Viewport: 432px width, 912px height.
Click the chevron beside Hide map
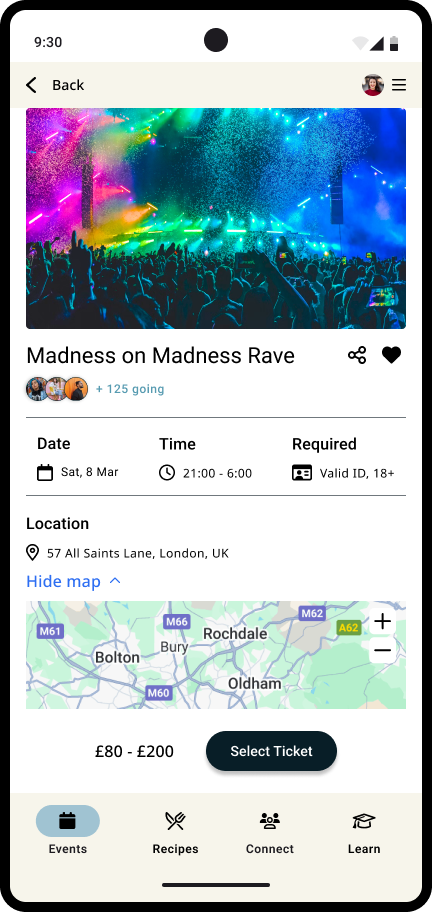point(115,580)
